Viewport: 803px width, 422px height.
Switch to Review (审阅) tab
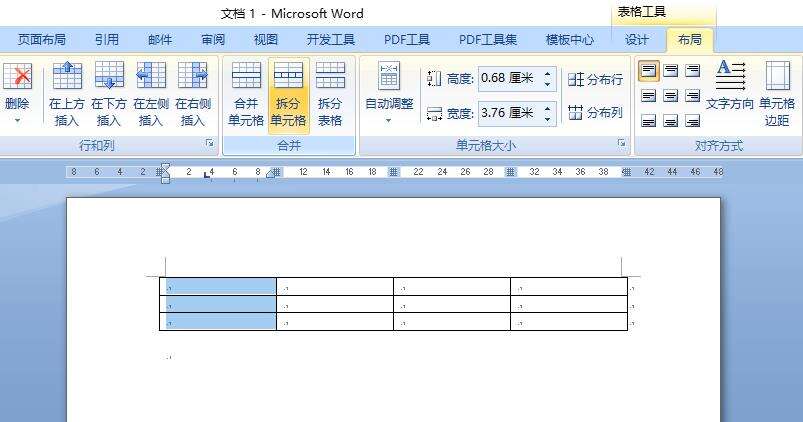click(x=213, y=39)
